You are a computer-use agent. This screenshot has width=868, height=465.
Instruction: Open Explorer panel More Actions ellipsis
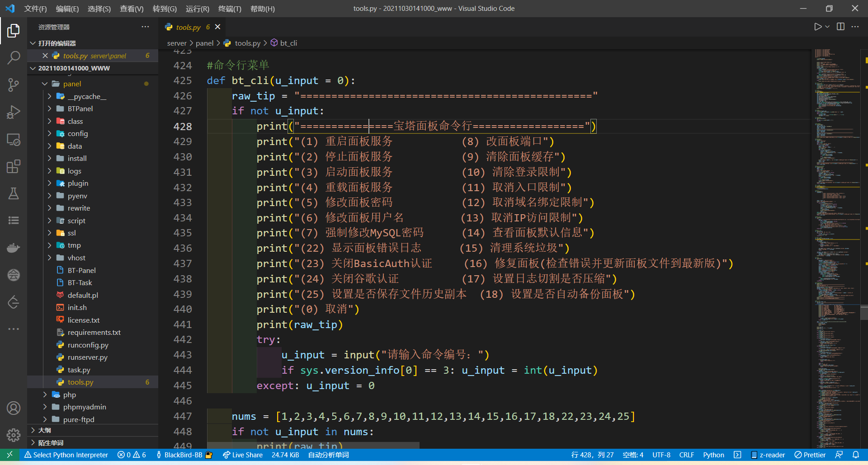click(x=145, y=27)
